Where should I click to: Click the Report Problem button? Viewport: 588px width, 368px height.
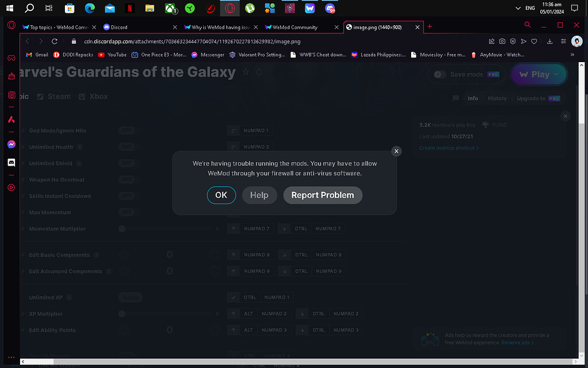pos(322,195)
